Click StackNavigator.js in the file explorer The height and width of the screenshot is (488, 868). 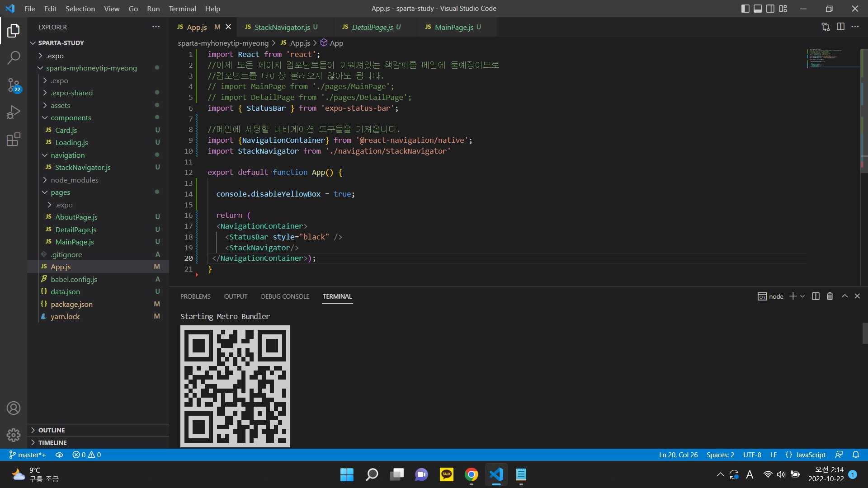(x=98, y=168)
